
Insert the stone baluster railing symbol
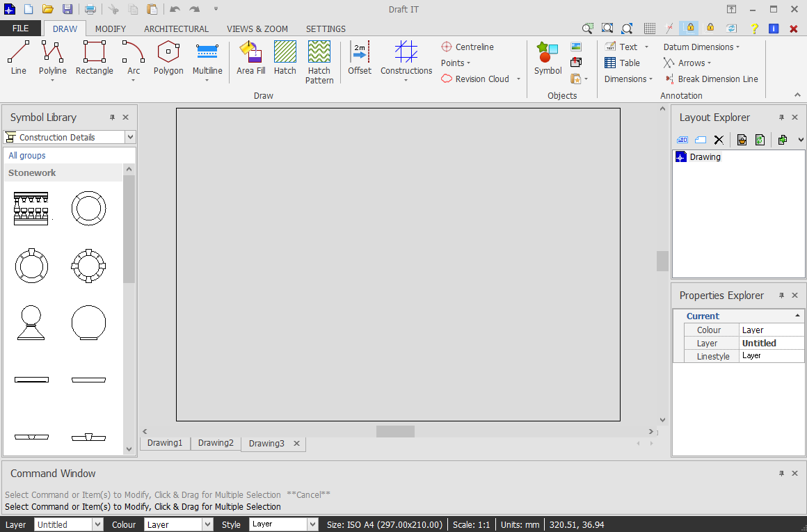(x=31, y=209)
